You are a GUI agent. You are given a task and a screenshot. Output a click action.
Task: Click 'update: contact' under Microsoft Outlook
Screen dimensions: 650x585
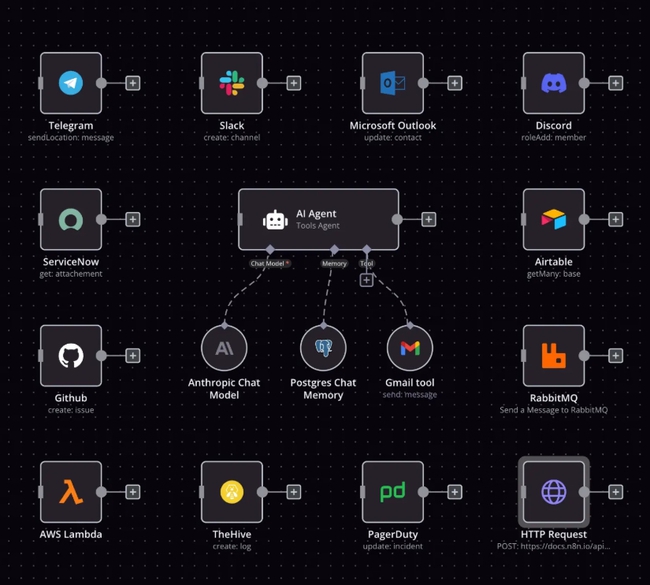pos(393,138)
